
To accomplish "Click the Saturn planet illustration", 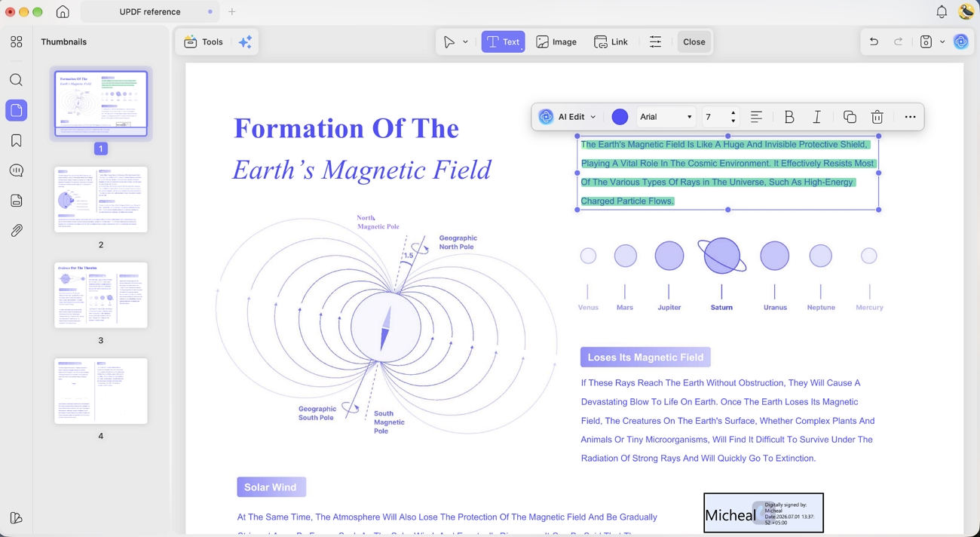I will click(721, 255).
